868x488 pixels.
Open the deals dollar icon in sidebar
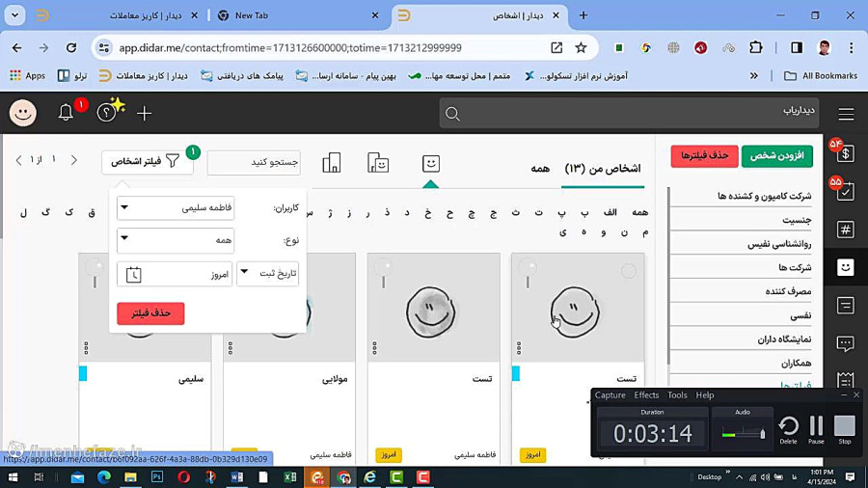pyautogui.click(x=845, y=153)
